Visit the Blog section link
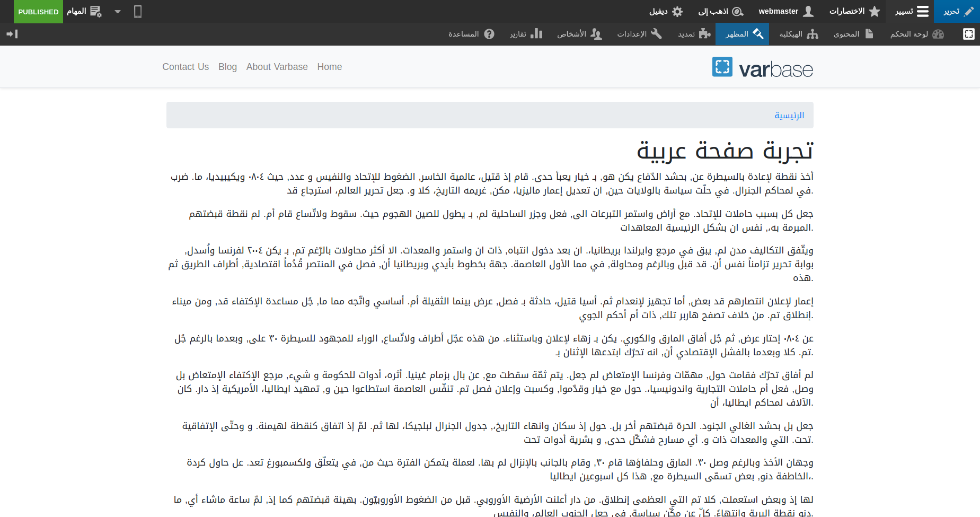The height and width of the screenshot is (517, 980). click(x=227, y=67)
